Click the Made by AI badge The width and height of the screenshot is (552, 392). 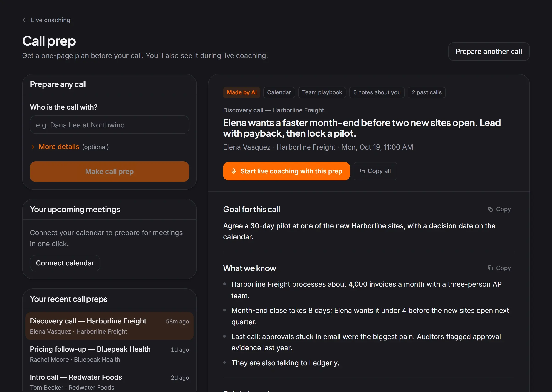(241, 92)
